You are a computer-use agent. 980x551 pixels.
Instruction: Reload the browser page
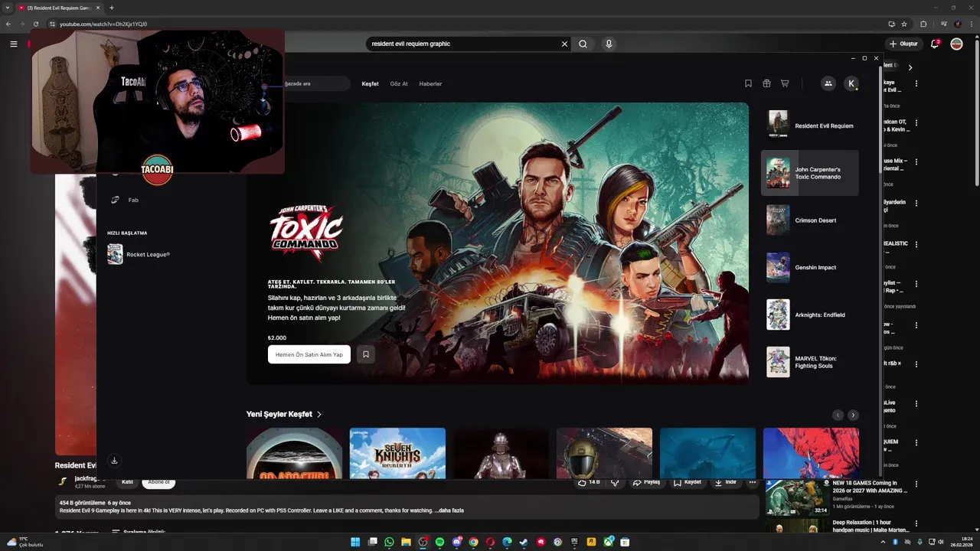(x=36, y=24)
